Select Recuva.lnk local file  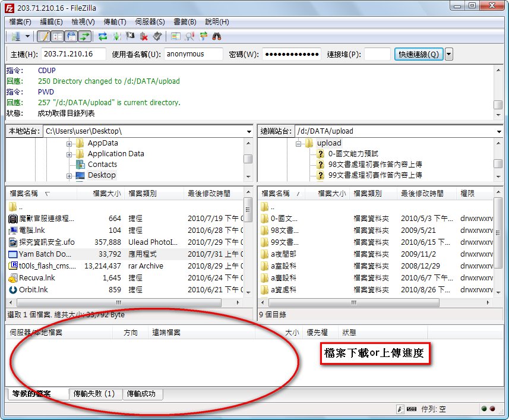(125, 278)
